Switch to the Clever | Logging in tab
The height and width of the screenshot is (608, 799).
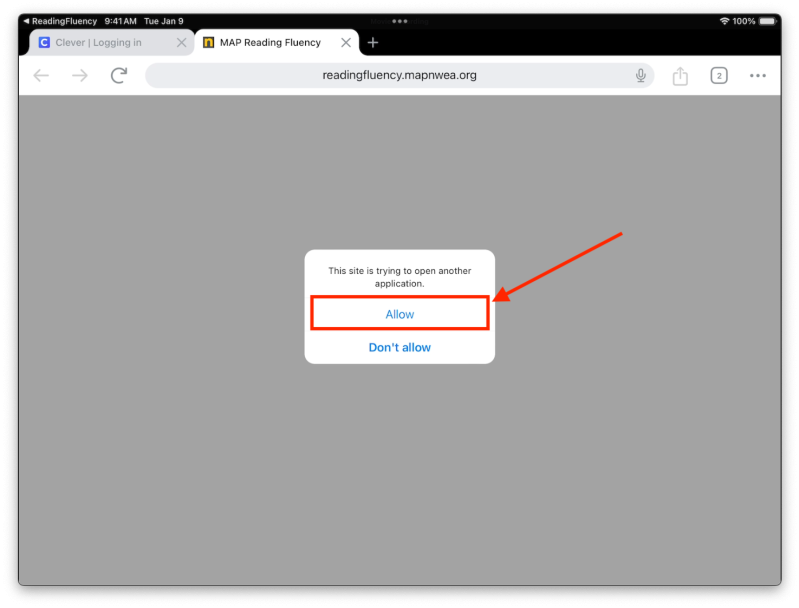pos(98,43)
